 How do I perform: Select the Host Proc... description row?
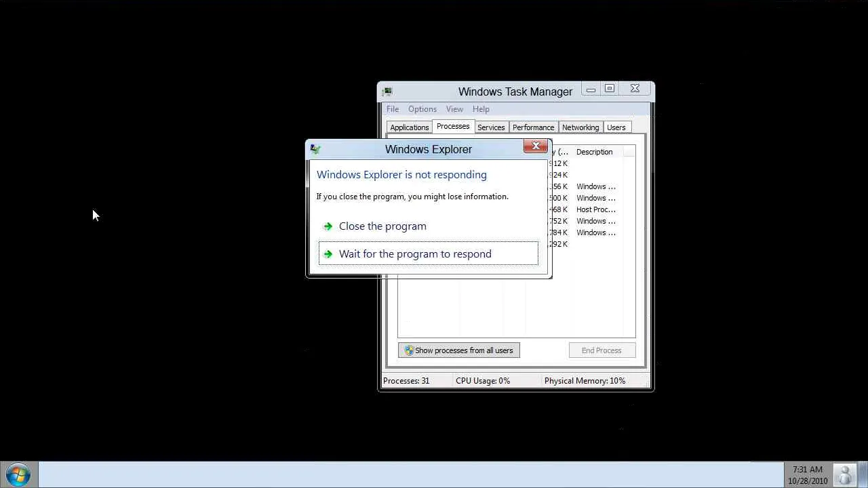click(x=596, y=209)
